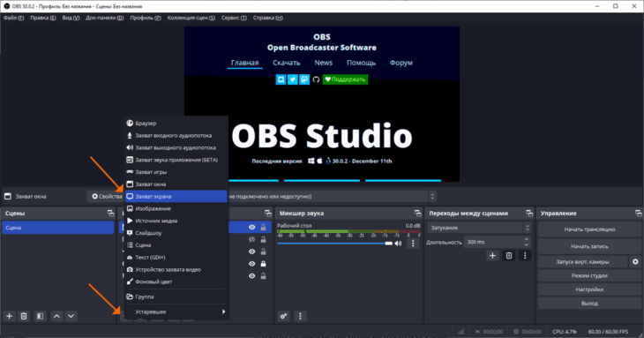Remove transition with the trash icon
The height and width of the screenshot is (338, 644).
[x=508, y=255]
